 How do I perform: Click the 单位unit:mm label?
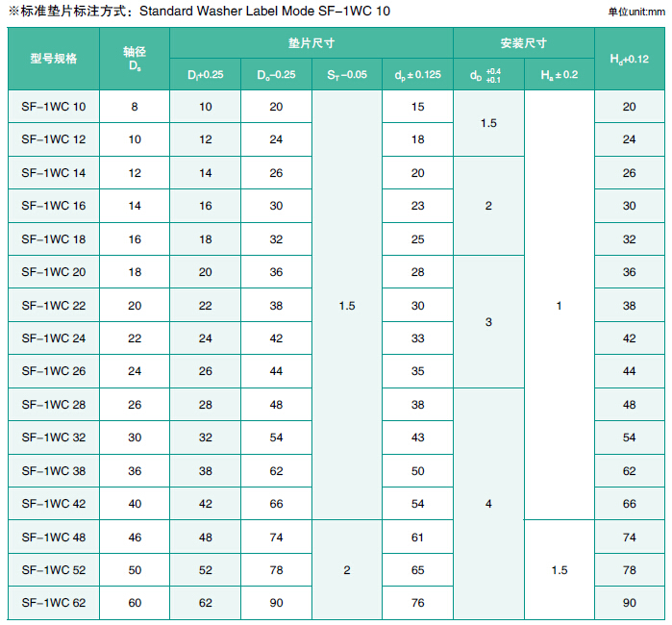(635, 12)
